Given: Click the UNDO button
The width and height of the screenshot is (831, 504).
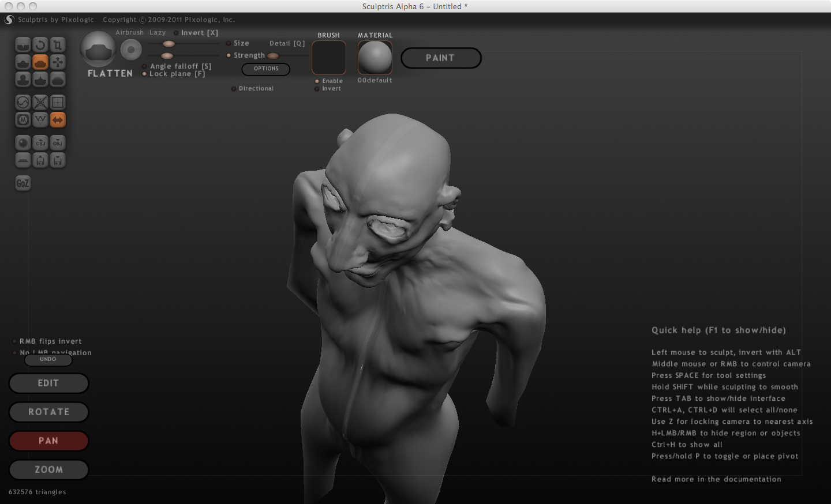Looking at the screenshot, I should pos(48,359).
